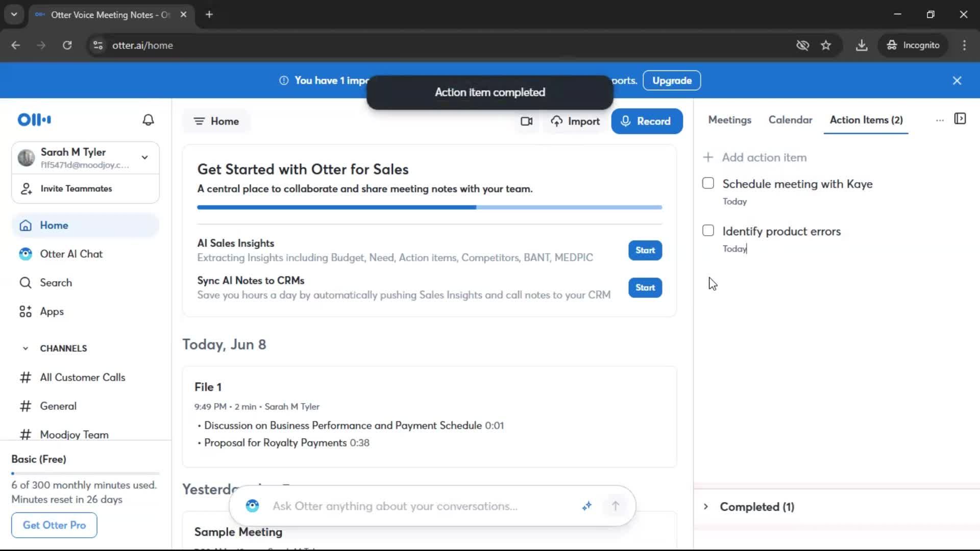Click the Upgrade button in banner
The image size is (980, 551).
(672, 81)
